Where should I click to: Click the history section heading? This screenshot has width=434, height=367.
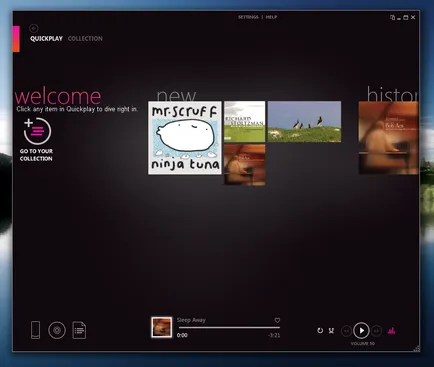[393, 94]
